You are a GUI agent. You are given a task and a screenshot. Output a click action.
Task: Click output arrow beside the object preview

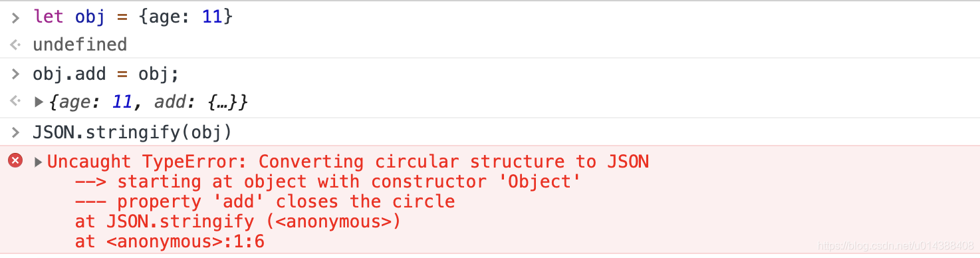click(x=15, y=102)
